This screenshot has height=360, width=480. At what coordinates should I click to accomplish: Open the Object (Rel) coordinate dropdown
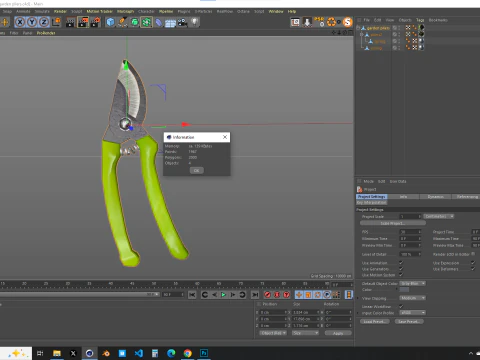[x=273, y=333]
